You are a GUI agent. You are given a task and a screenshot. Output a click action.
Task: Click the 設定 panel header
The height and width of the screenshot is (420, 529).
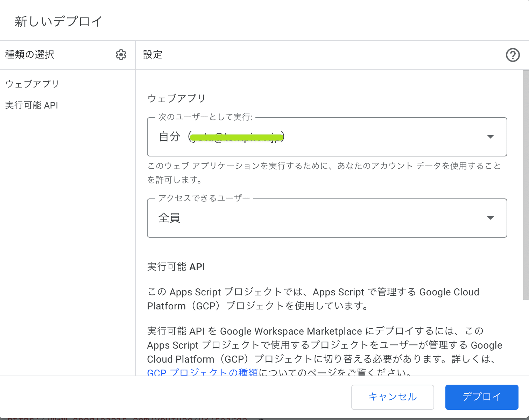point(153,55)
